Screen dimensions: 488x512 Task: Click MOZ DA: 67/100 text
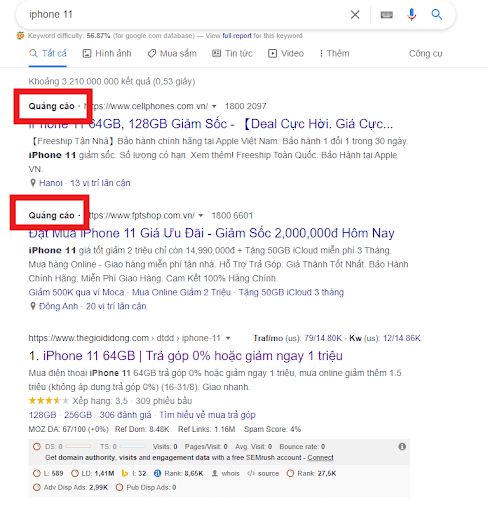click(69, 429)
